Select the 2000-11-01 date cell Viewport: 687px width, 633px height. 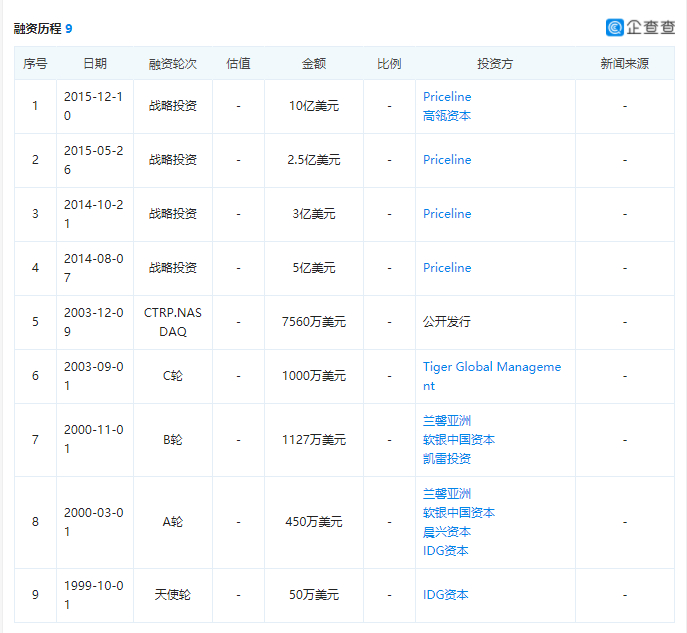(94, 439)
